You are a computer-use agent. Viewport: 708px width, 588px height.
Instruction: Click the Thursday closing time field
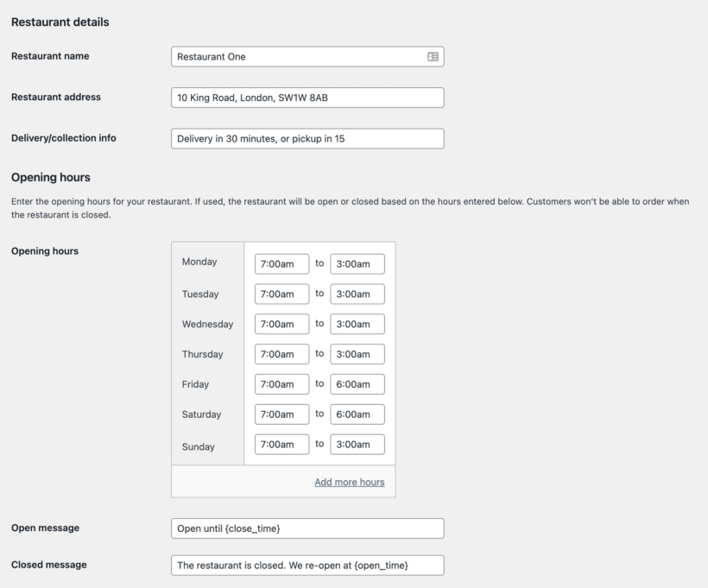[357, 353]
